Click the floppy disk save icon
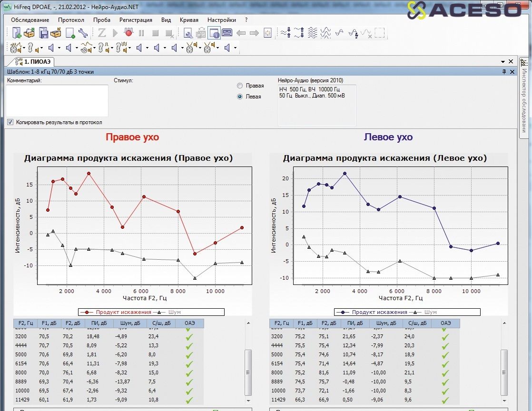 (43, 33)
